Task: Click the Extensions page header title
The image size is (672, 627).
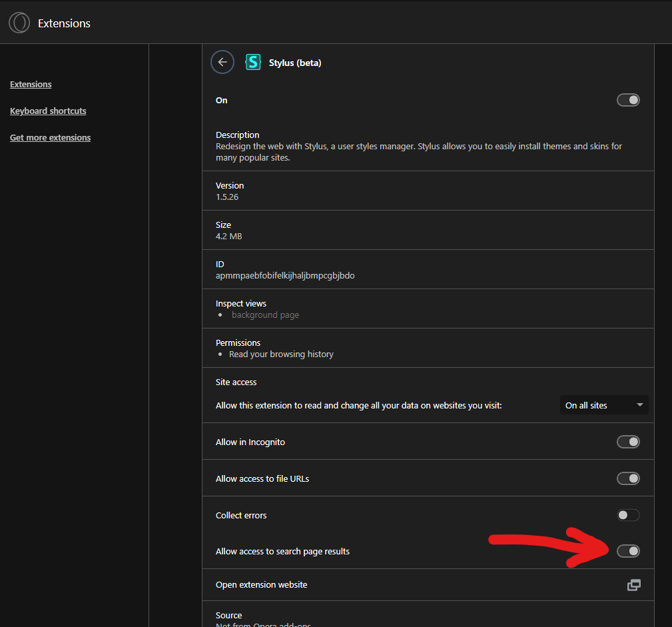Action: [65, 23]
